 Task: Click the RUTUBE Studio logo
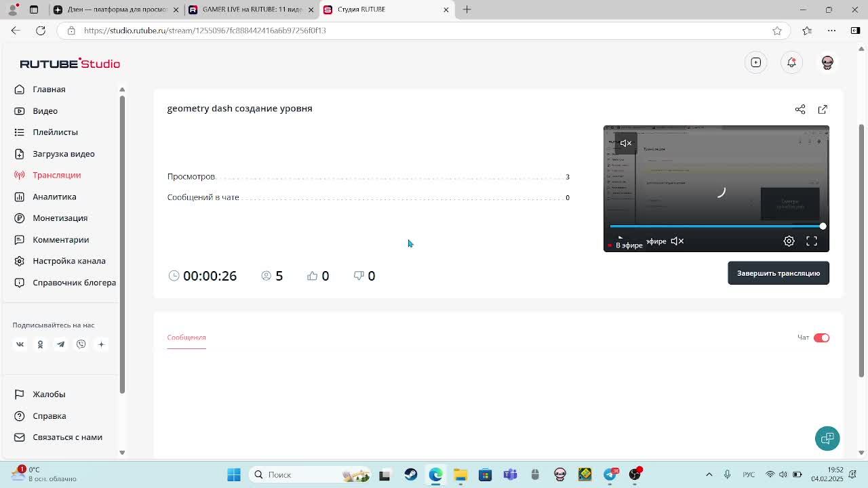[x=70, y=64]
